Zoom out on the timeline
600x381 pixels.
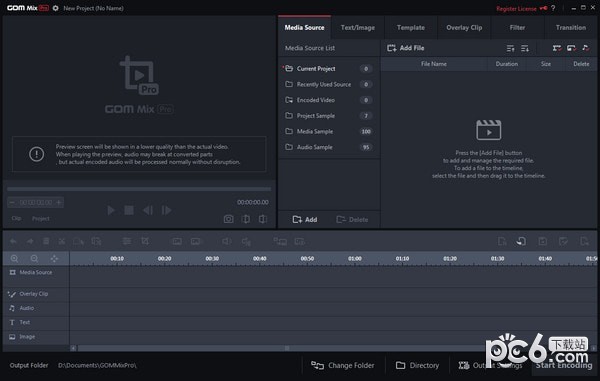(x=34, y=259)
